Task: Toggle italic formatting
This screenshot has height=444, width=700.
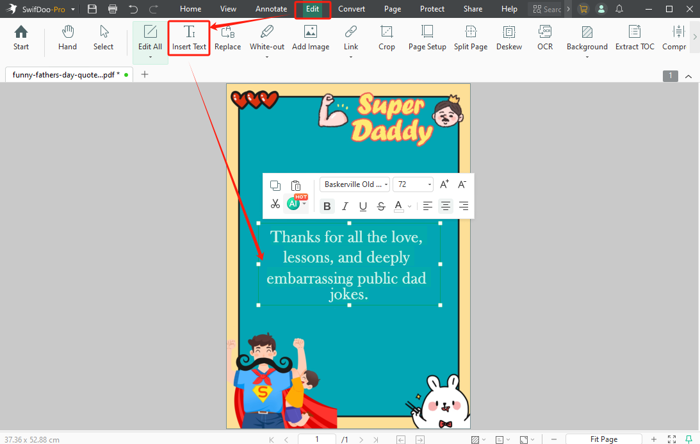Action: tap(345, 206)
